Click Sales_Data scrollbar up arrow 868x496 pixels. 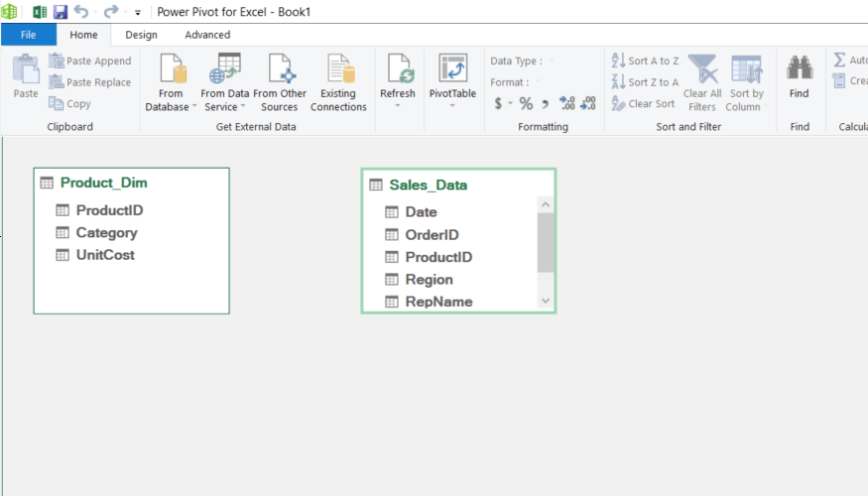tap(546, 204)
